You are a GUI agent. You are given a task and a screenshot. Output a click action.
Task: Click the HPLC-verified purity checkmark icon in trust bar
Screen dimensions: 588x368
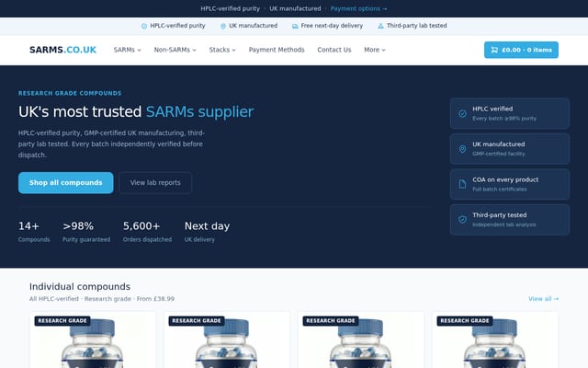[144, 26]
